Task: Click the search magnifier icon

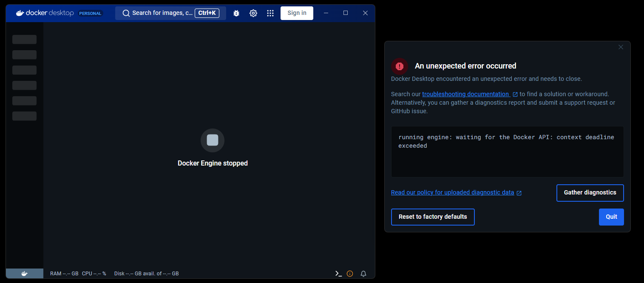Action: (x=126, y=13)
